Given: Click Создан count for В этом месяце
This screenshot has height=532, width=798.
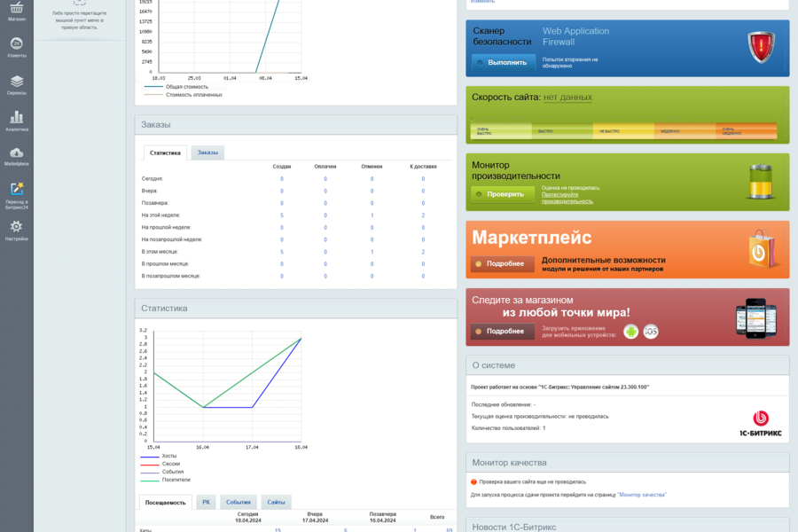Looking at the screenshot, I should click(x=282, y=252).
